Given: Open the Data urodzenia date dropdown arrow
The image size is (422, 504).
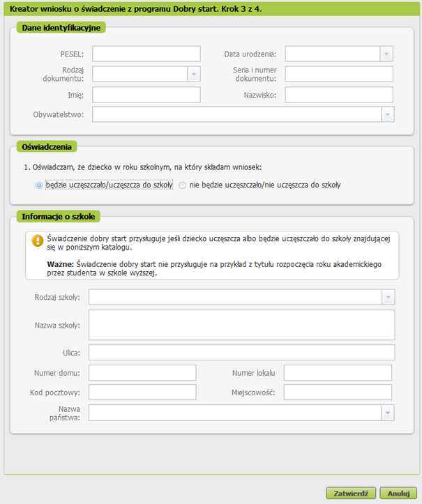Looking at the screenshot, I should click(x=386, y=54).
